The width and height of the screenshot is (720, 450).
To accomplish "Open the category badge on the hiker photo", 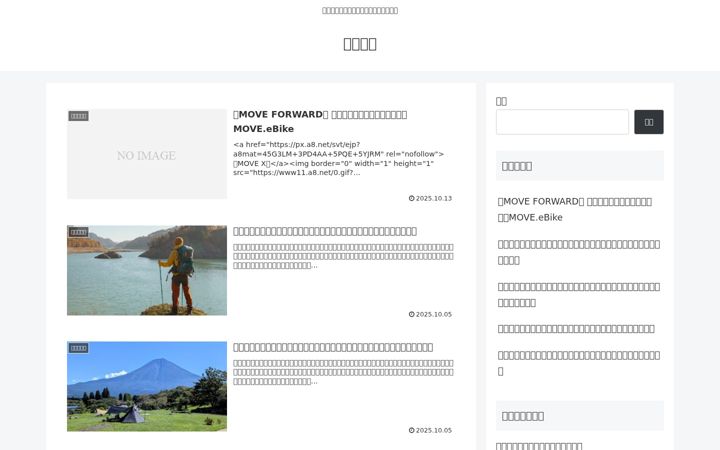I will (79, 232).
